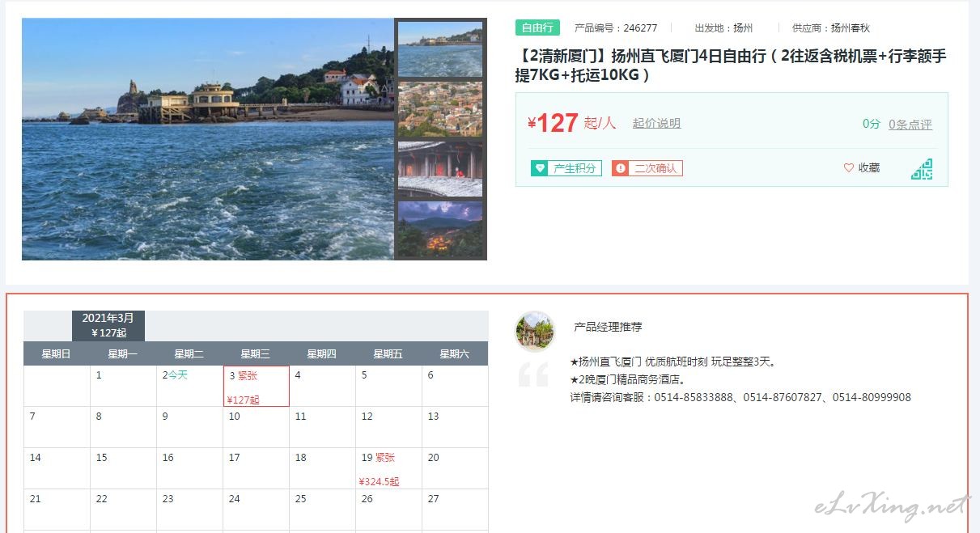Click calendar date 21
Viewport: 980px width, 533px height.
coord(57,510)
